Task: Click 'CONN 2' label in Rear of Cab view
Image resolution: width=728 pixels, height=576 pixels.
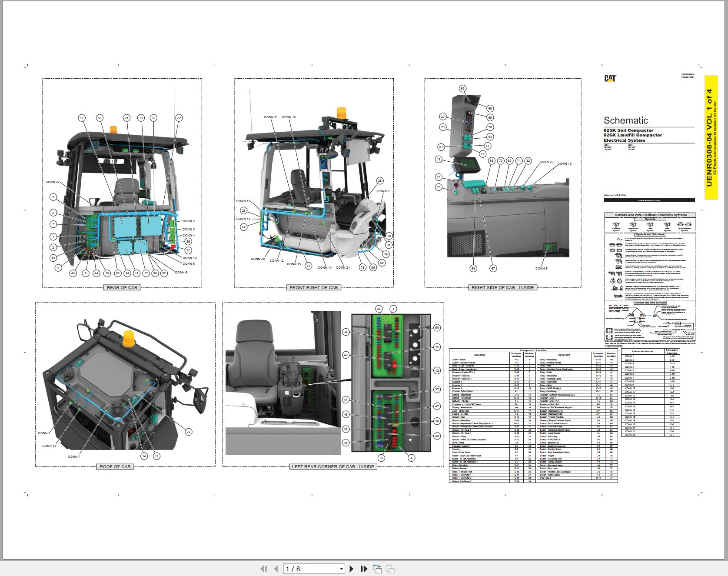Action: pos(189,221)
